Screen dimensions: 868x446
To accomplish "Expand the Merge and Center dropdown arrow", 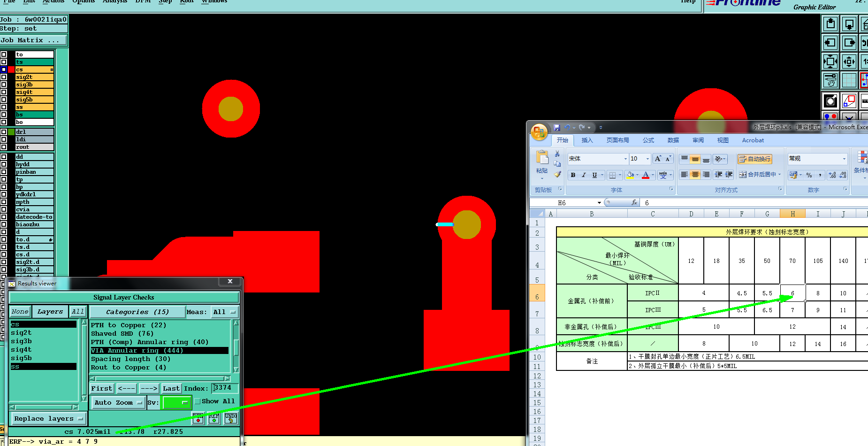I will point(779,175).
